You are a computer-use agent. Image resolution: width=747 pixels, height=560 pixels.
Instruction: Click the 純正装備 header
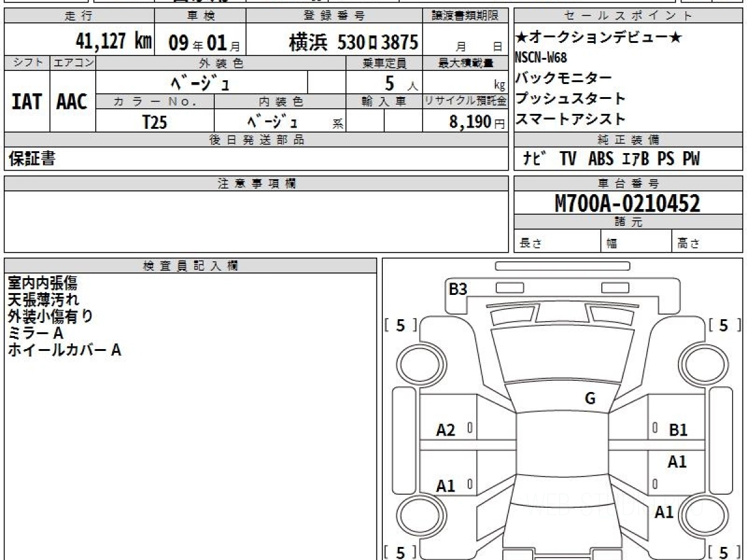coord(628,140)
